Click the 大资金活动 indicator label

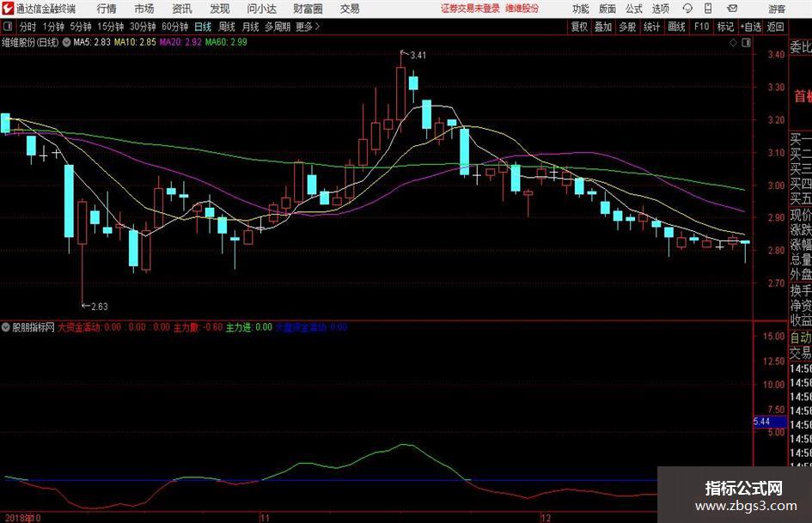click(x=79, y=327)
